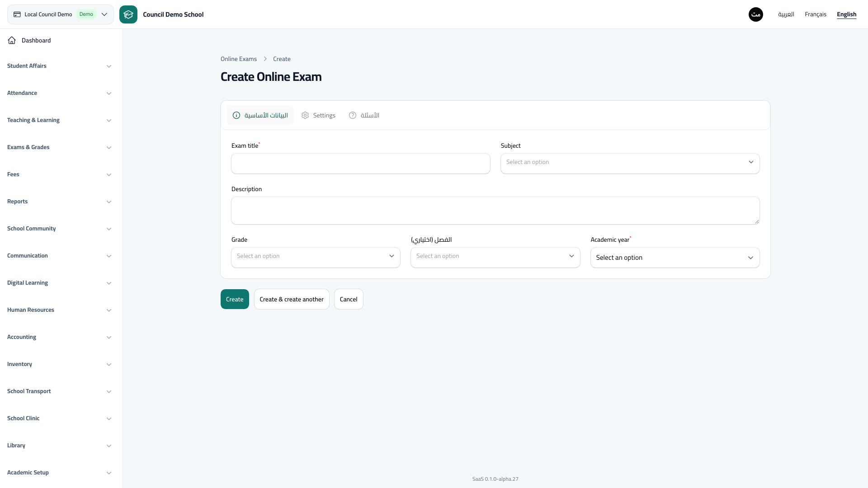Expand Teaching & Learning section
868x488 pixels.
(59, 120)
